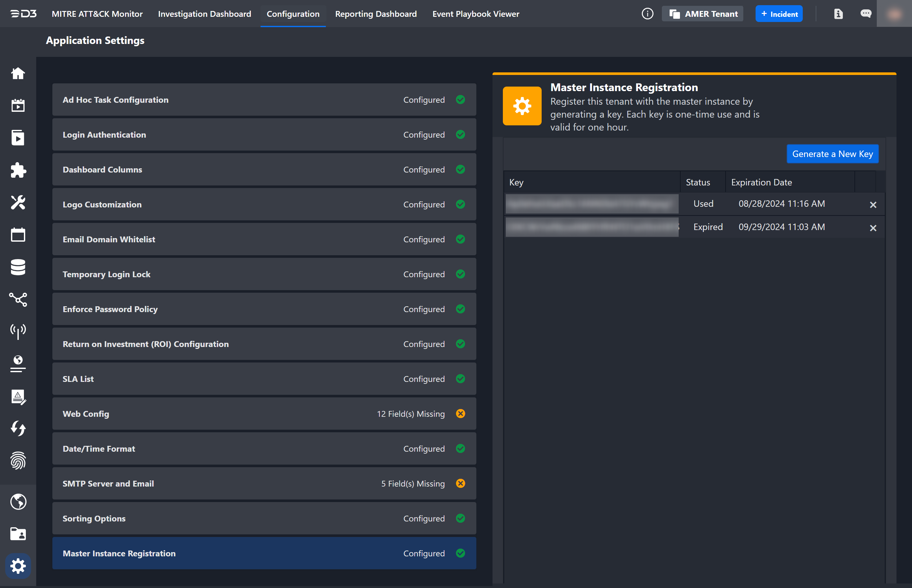
Task: Open the gear settings icon in sidebar
Action: tap(18, 566)
